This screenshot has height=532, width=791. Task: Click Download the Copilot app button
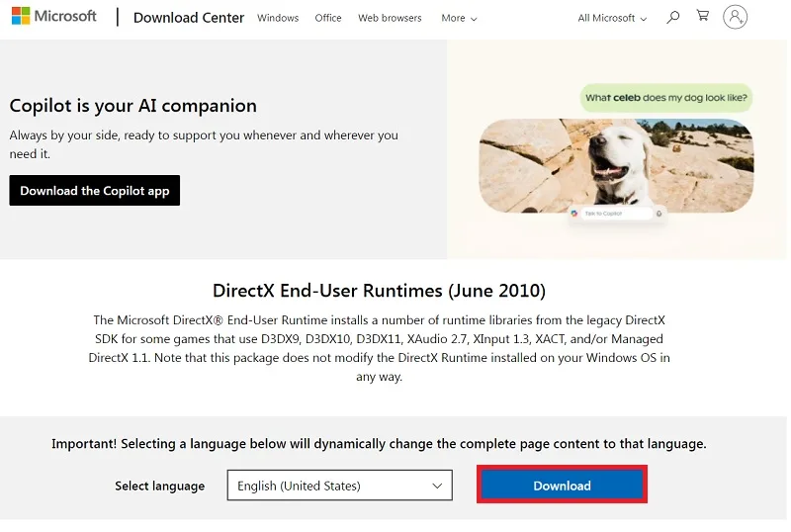[94, 190]
